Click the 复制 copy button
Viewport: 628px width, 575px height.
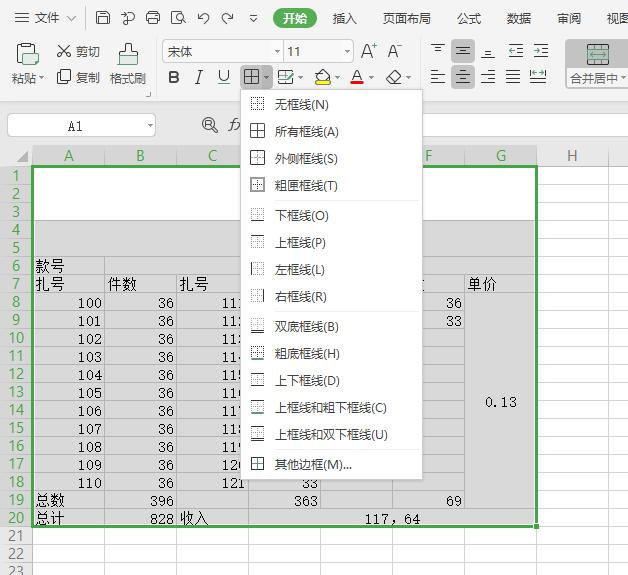click(78, 77)
